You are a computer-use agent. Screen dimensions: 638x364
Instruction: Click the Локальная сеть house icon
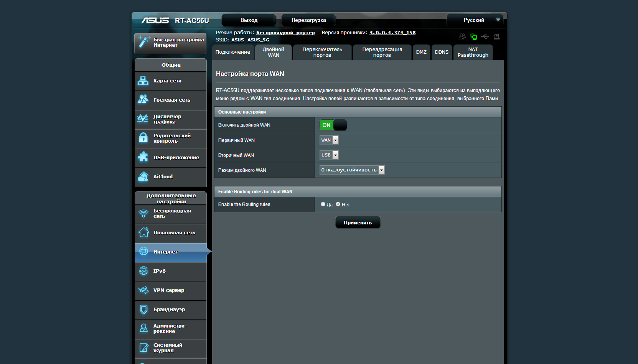coord(143,232)
